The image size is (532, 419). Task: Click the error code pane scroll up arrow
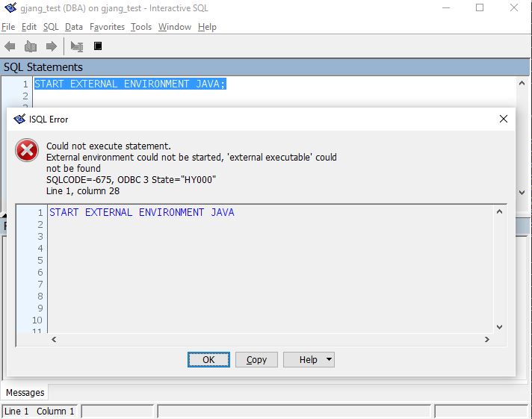point(499,211)
